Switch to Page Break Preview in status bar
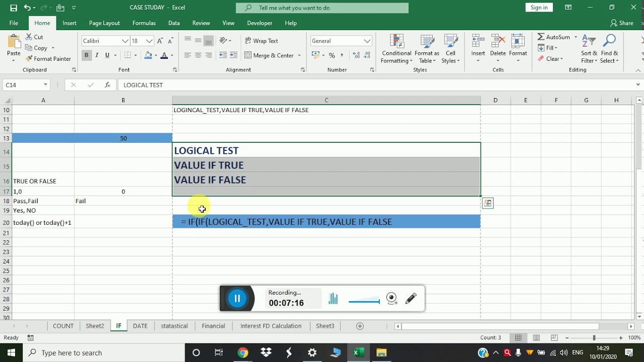644x362 pixels. pyautogui.click(x=554, y=338)
